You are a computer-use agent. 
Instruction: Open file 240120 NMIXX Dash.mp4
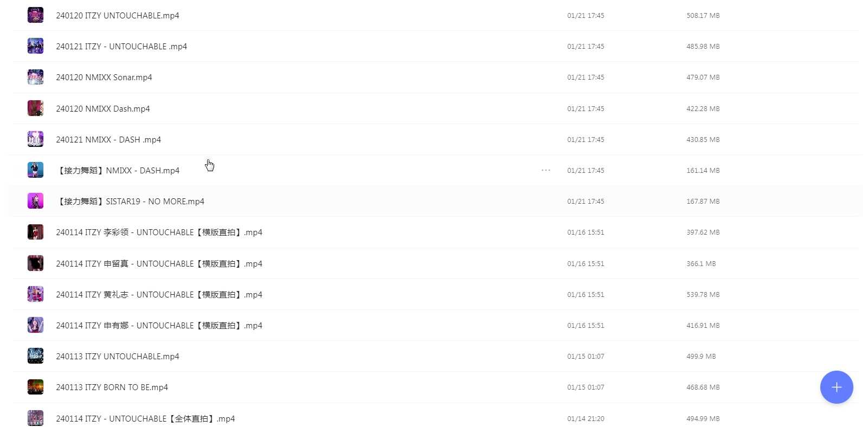[103, 109]
